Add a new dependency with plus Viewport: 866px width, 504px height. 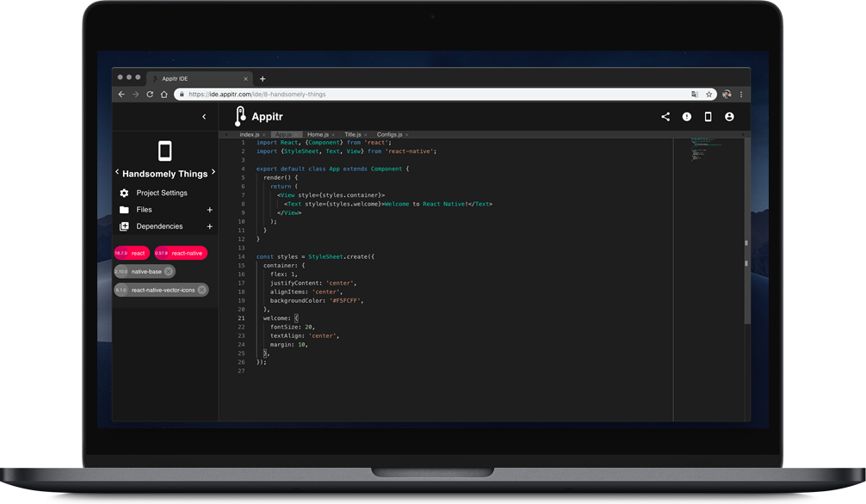[x=209, y=226]
